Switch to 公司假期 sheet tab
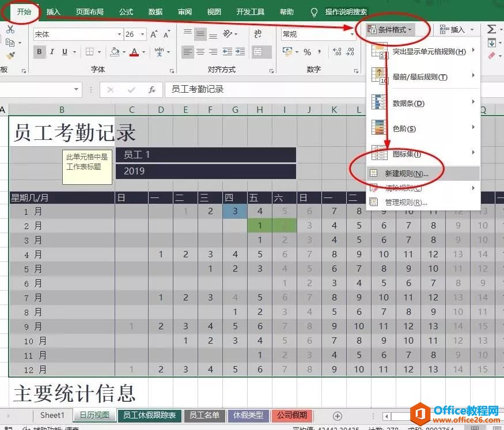Viewport: 504px width, 430px height. coord(292,415)
